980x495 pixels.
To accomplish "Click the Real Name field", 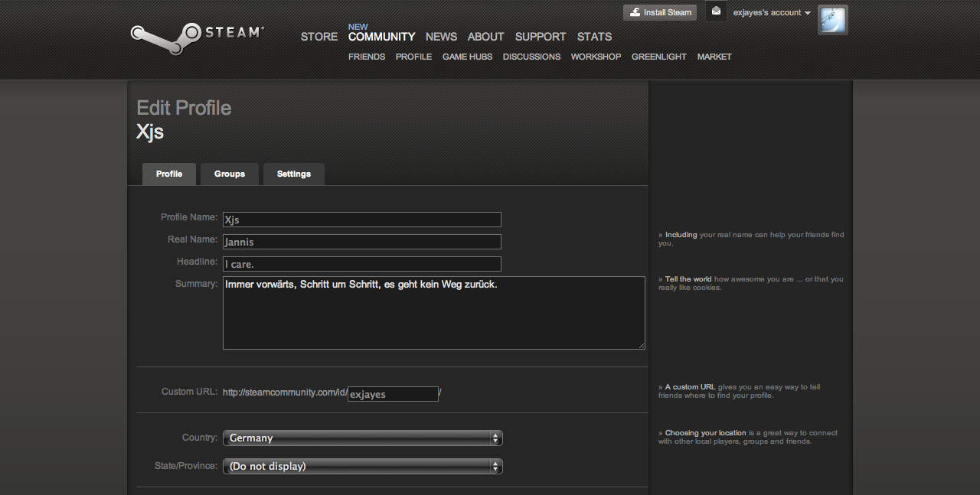I will pyautogui.click(x=362, y=242).
